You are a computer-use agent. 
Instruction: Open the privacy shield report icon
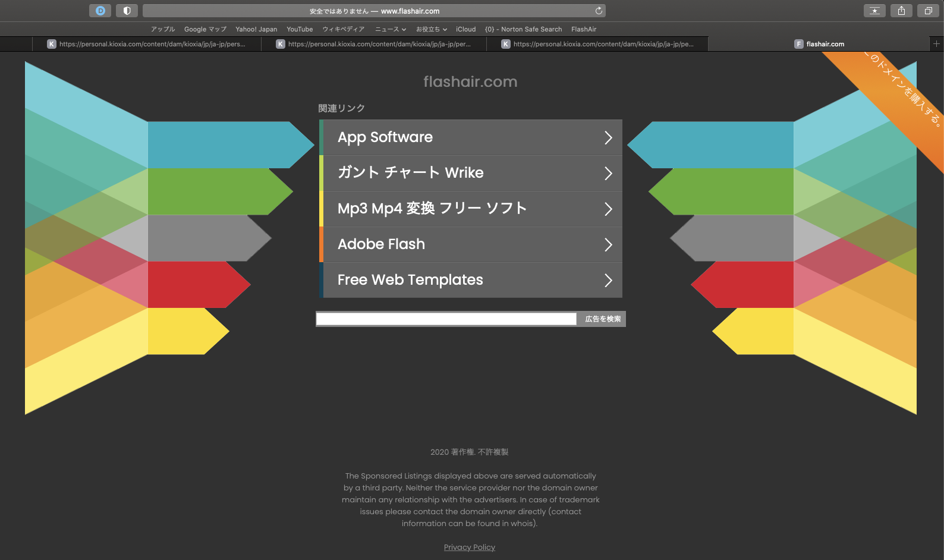click(x=127, y=11)
